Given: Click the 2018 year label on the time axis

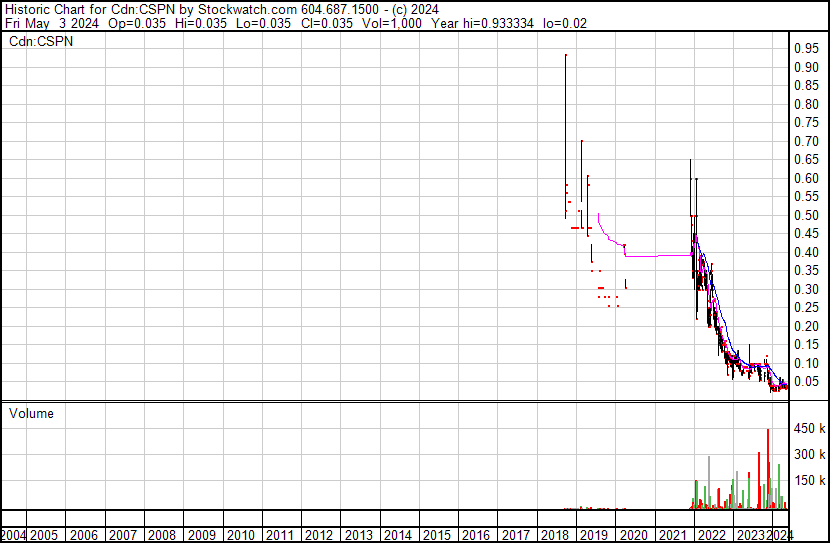Looking at the screenshot, I should tap(553, 535).
